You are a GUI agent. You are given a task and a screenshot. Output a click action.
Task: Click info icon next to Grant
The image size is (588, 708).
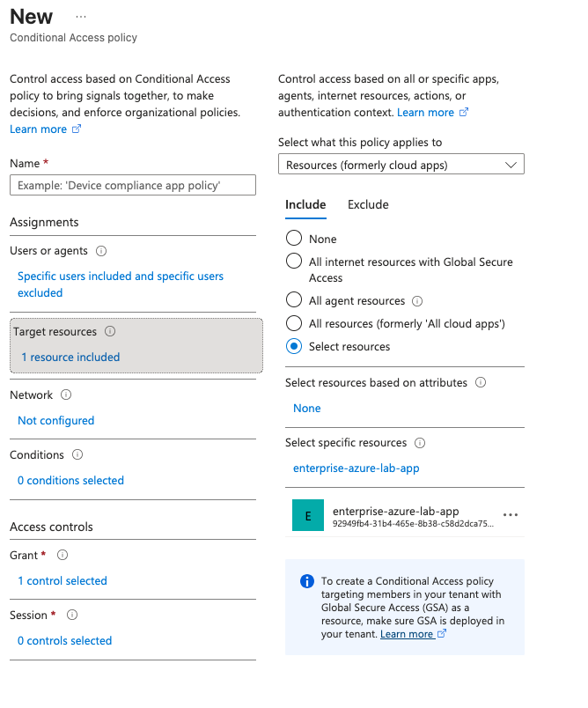point(62,555)
